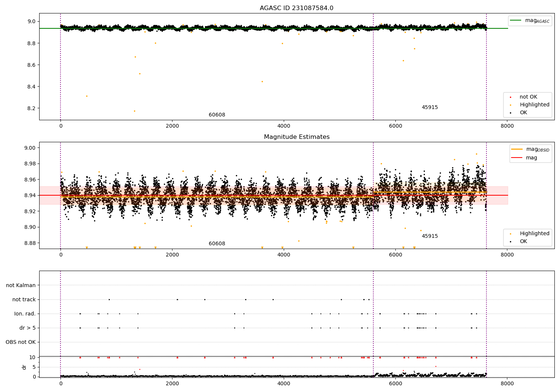Click the "not OK" legend entry in top plot
This screenshot has height=392, width=560.
(x=524, y=97)
